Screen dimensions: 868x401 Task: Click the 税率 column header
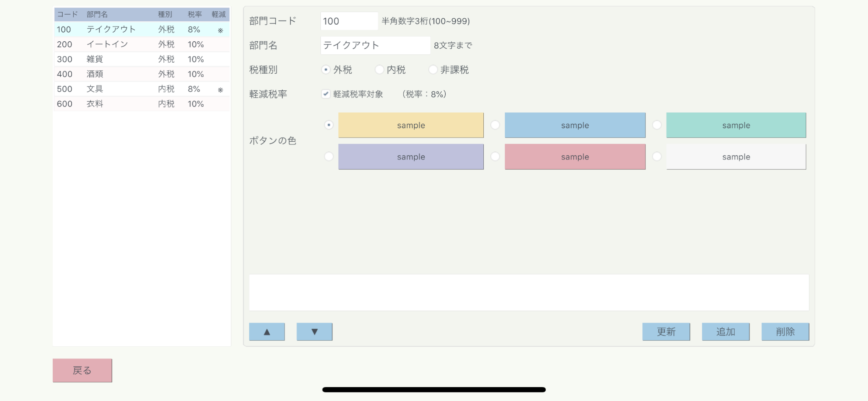[195, 14]
